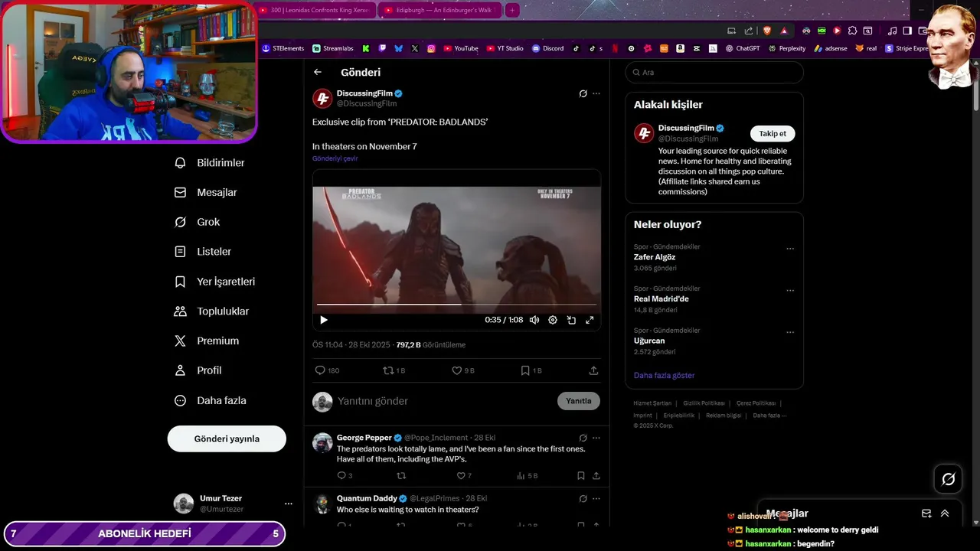Go back using the Gönderi arrow

pyautogui.click(x=318, y=72)
